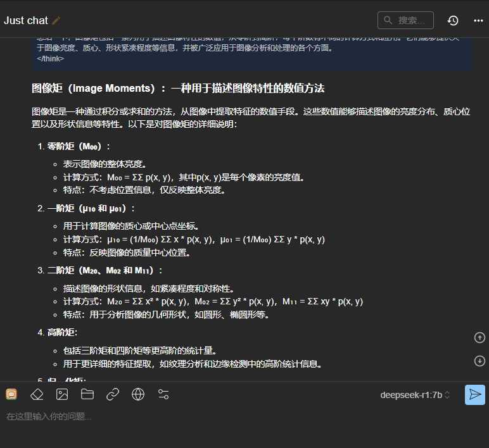Open the sliders settings icon in toolbar

coord(163,394)
